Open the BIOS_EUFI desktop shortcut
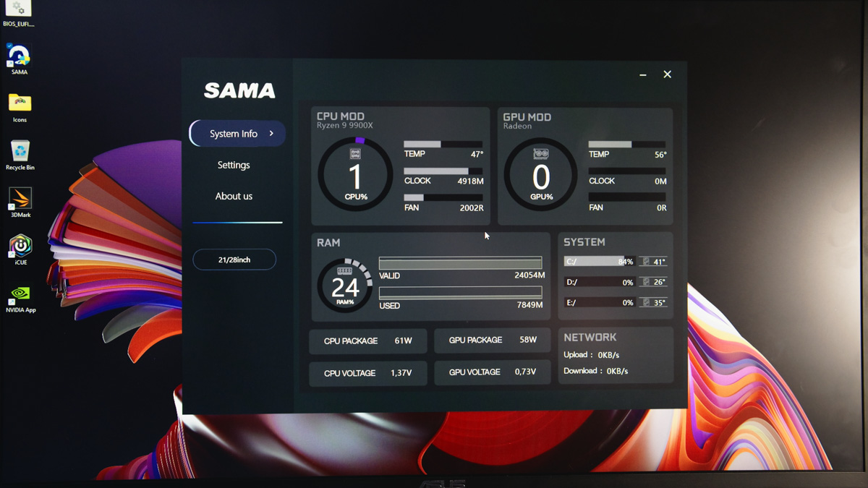Image resolution: width=868 pixels, height=488 pixels. tap(18, 14)
